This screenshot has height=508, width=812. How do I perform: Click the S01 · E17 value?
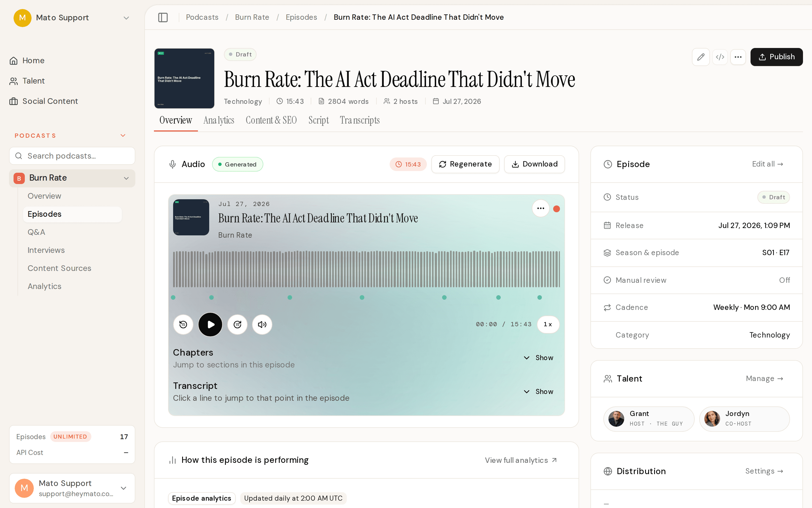(x=775, y=253)
